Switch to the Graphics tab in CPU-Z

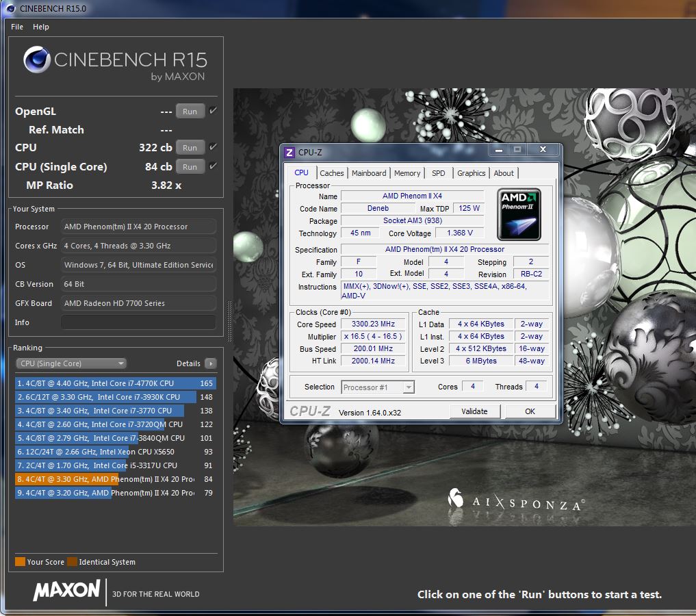[472, 173]
